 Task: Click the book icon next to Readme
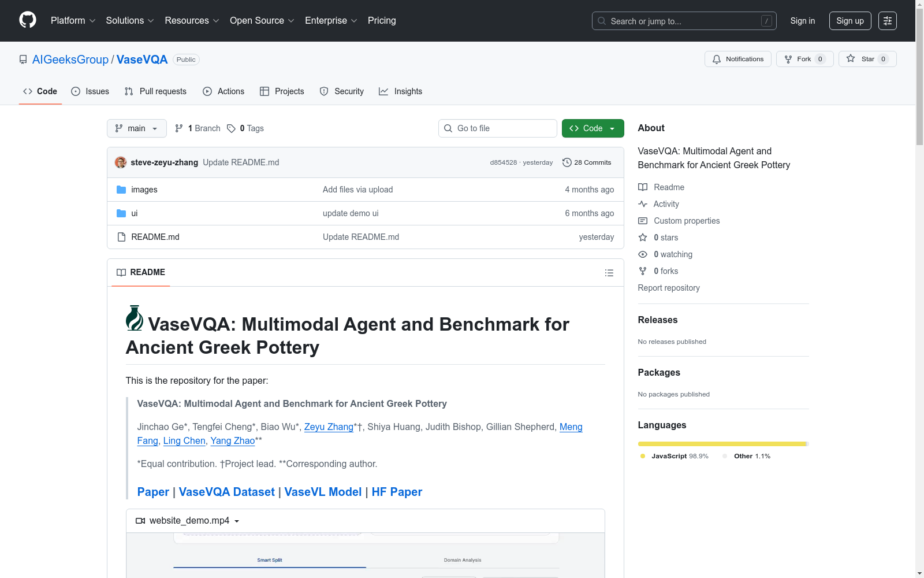[643, 187]
